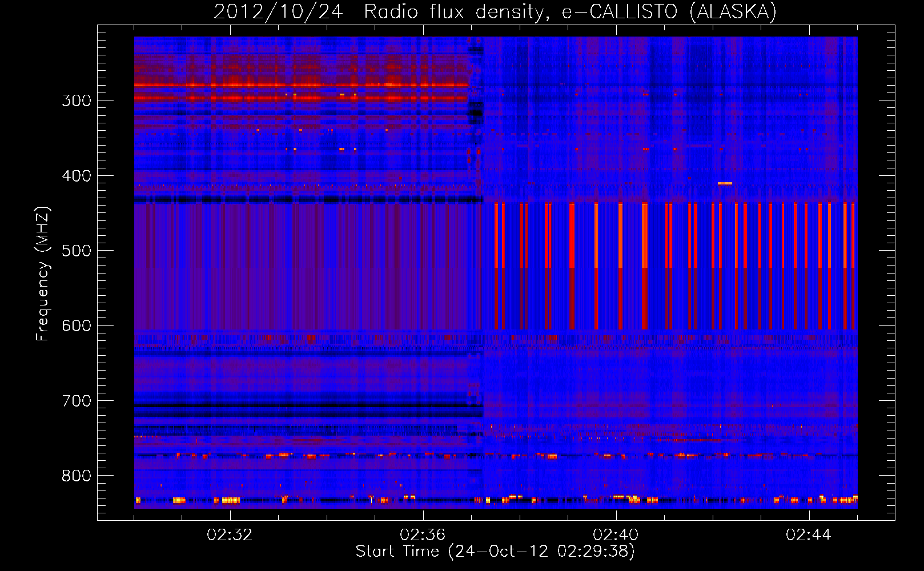Viewport: 924px width, 571px height.
Task: Select the 500 frequency tick label
Action: click(x=77, y=251)
